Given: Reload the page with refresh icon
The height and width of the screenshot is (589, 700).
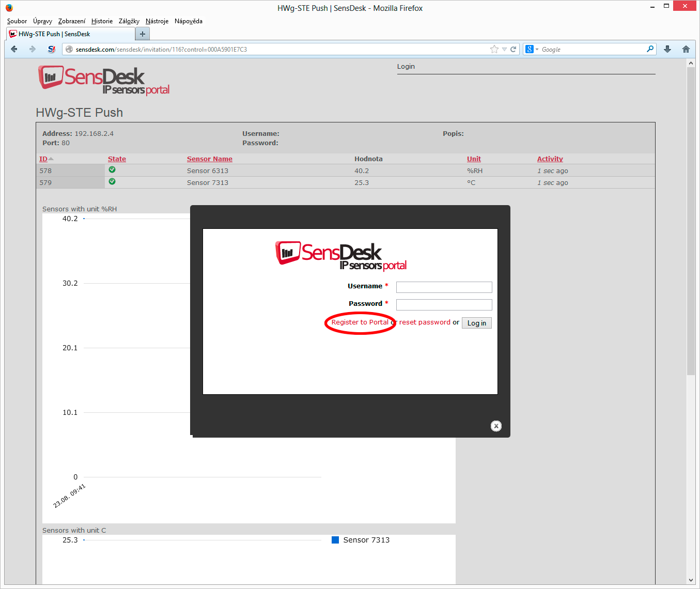Looking at the screenshot, I should click(x=513, y=49).
